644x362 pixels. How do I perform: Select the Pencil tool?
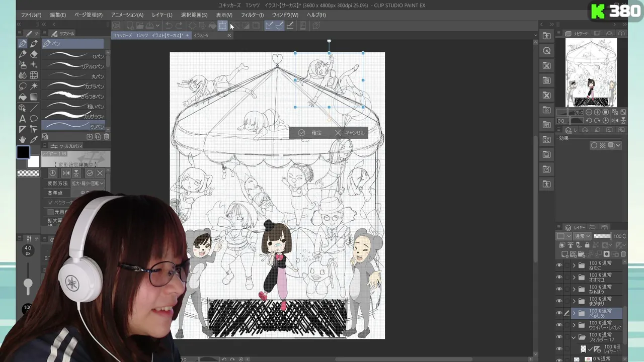(23, 54)
